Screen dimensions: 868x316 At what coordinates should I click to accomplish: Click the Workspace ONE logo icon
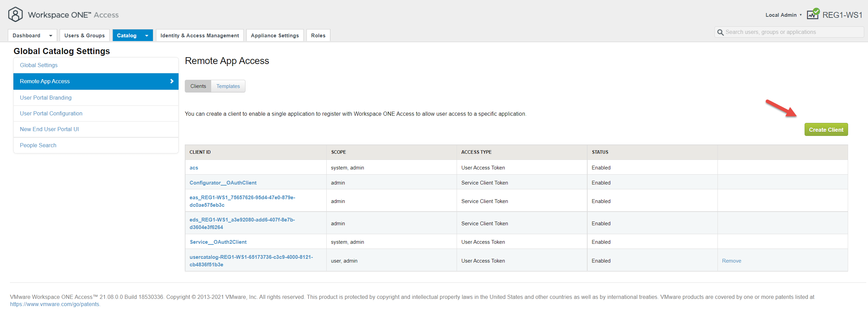click(15, 14)
